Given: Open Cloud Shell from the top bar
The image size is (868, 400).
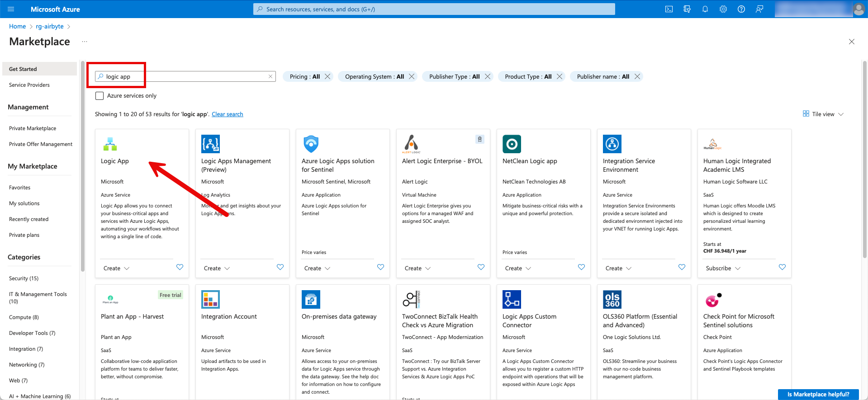Looking at the screenshot, I should point(669,9).
